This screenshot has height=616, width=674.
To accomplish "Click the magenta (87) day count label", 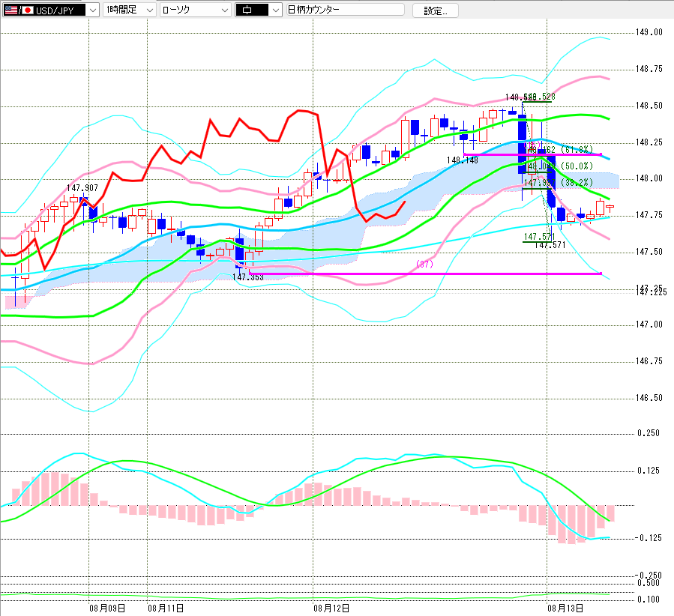I will [424, 265].
